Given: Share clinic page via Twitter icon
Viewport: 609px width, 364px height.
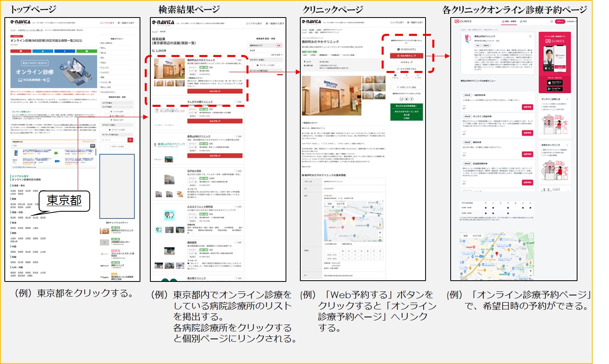Looking at the screenshot, I should [x=406, y=99].
